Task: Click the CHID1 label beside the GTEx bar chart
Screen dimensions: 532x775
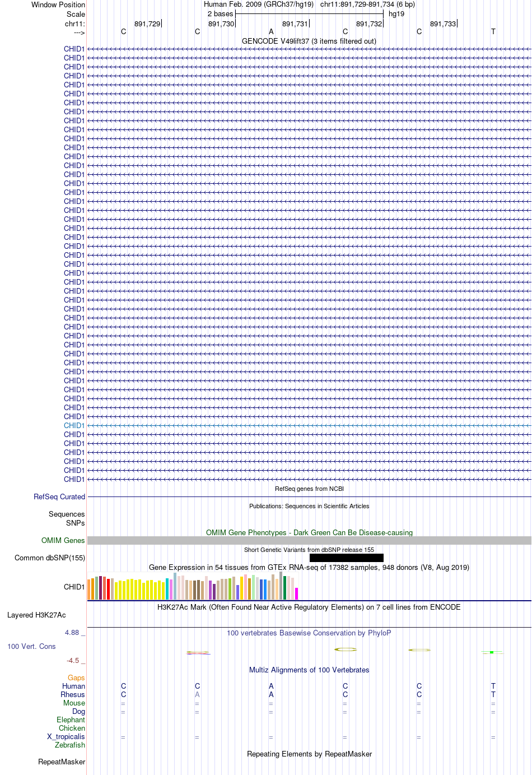Action: point(74,587)
